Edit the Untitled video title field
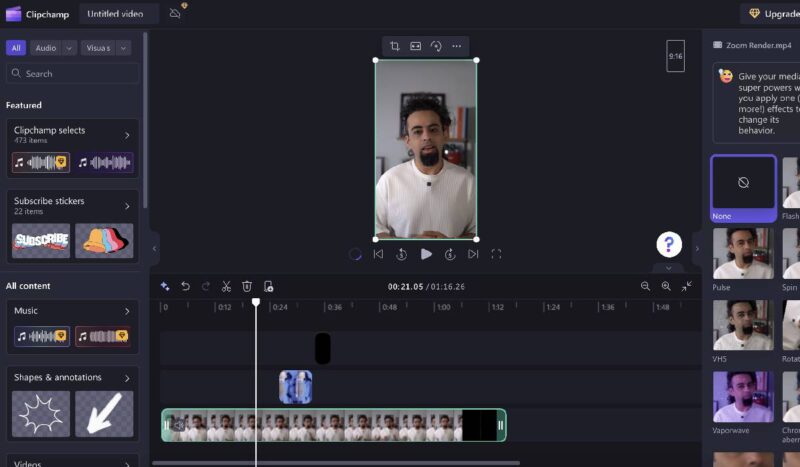800x467 pixels. point(118,14)
